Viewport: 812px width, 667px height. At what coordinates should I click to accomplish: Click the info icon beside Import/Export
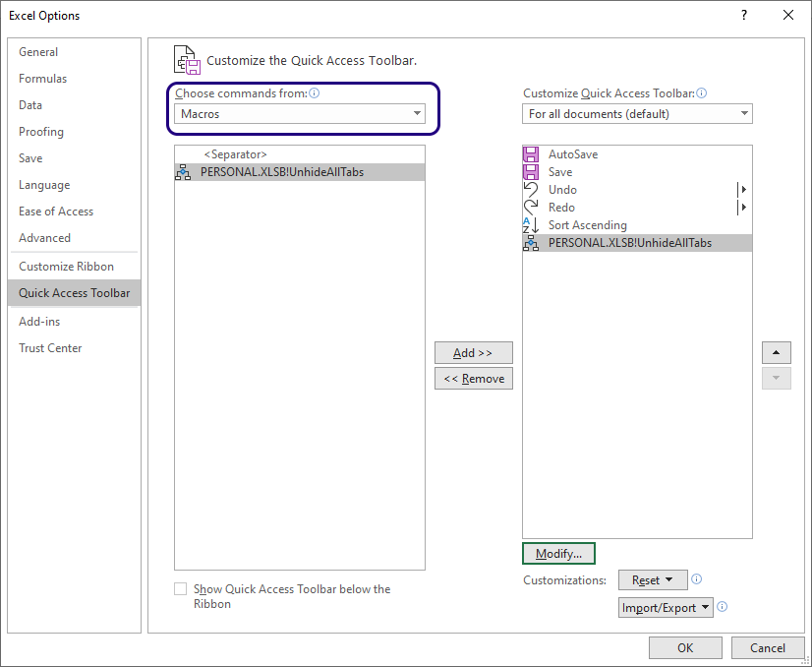pos(723,606)
